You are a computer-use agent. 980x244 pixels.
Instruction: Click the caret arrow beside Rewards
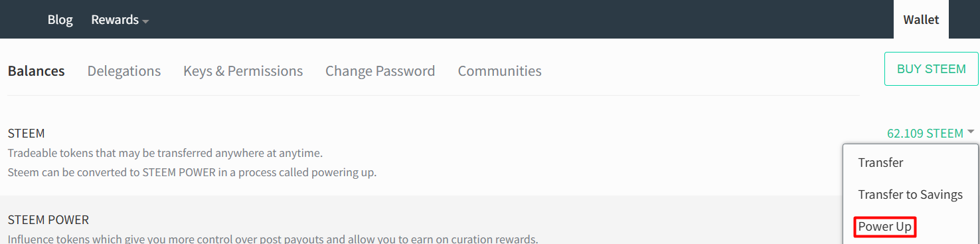pos(145,21)
